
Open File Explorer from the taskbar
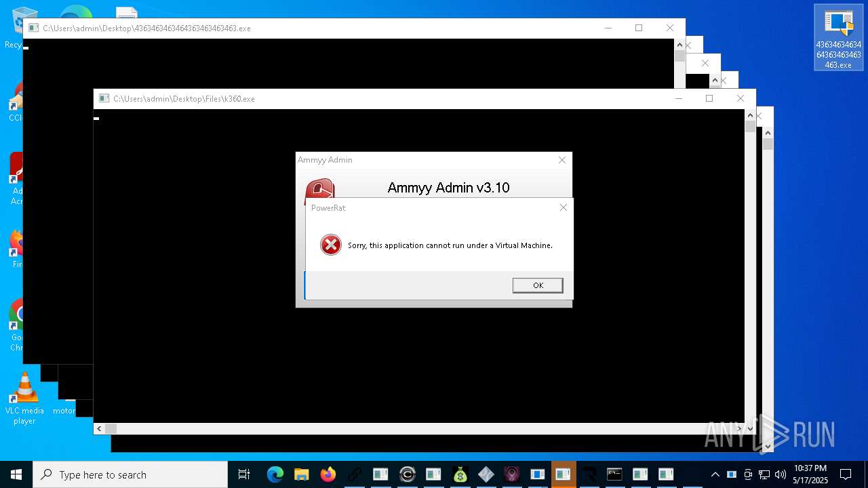pos(301,474)
